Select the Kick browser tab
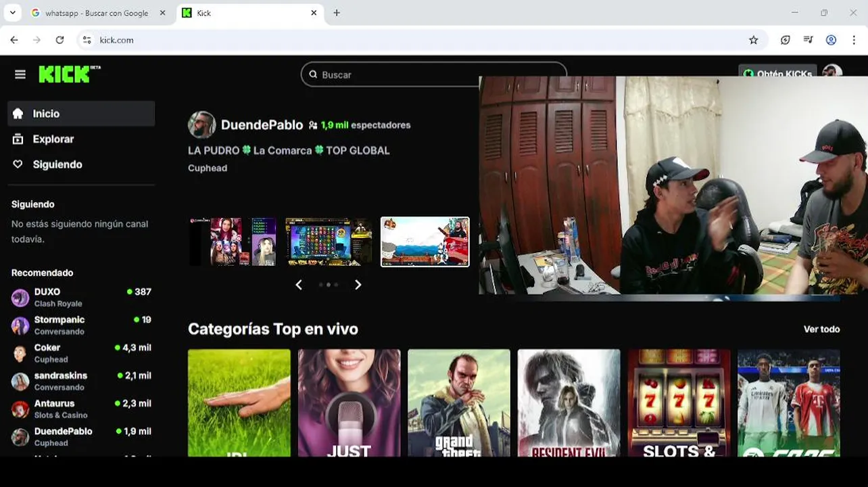Image resolution: width=868 pixels, height=487 pixels. tap(250, 13)
